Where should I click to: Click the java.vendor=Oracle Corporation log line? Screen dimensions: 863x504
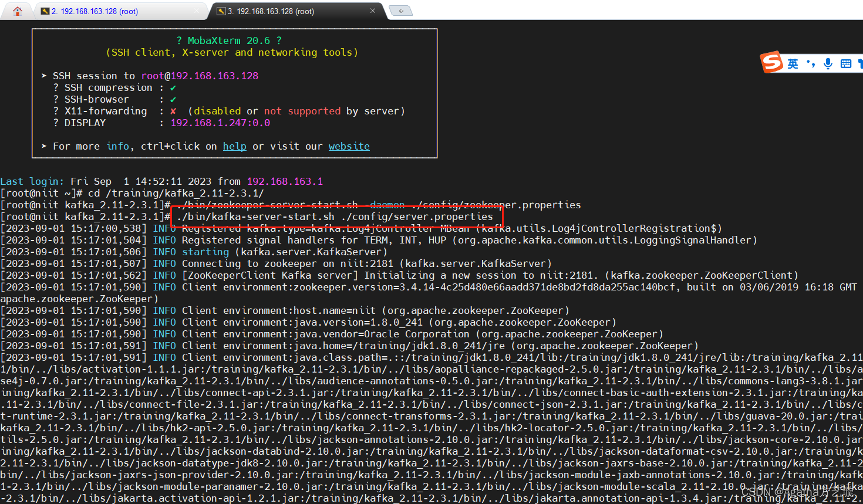[332, 334]
